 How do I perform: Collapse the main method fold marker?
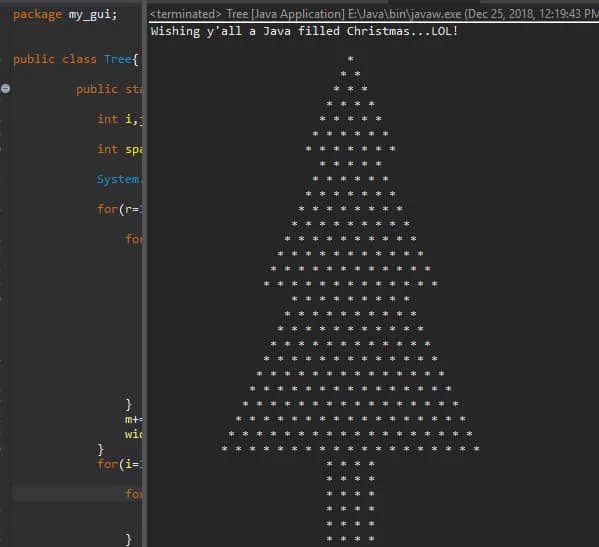pos(5,89)
